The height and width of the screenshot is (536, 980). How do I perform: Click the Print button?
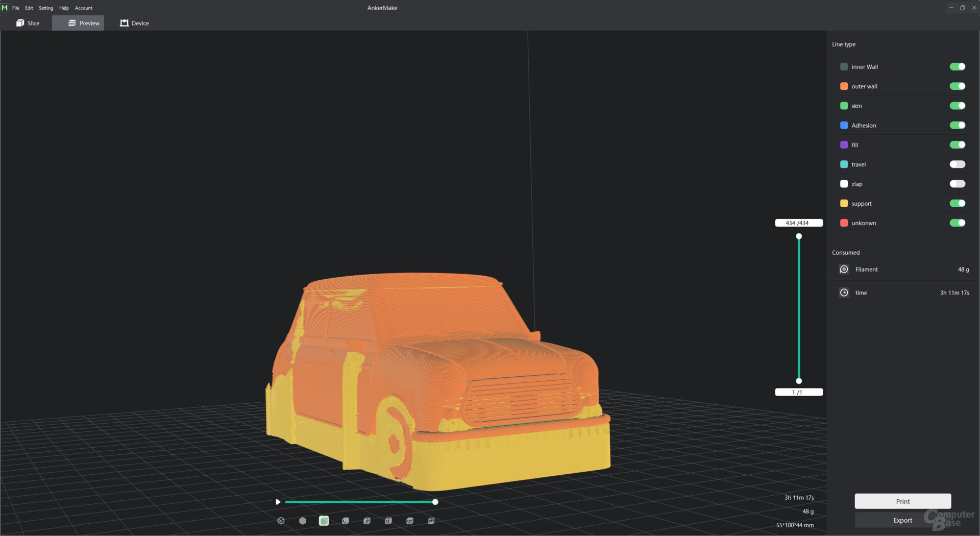[x=902, y=501]
